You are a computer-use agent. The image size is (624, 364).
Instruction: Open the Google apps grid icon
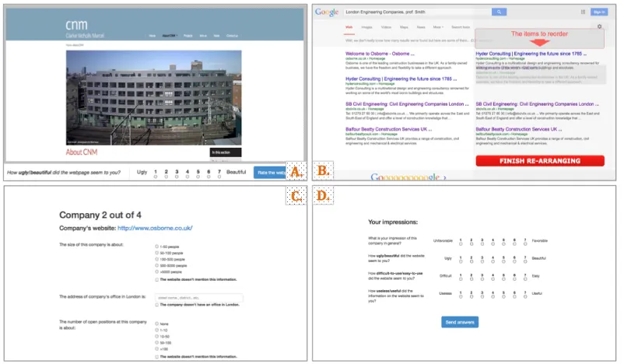coord(583,12)
